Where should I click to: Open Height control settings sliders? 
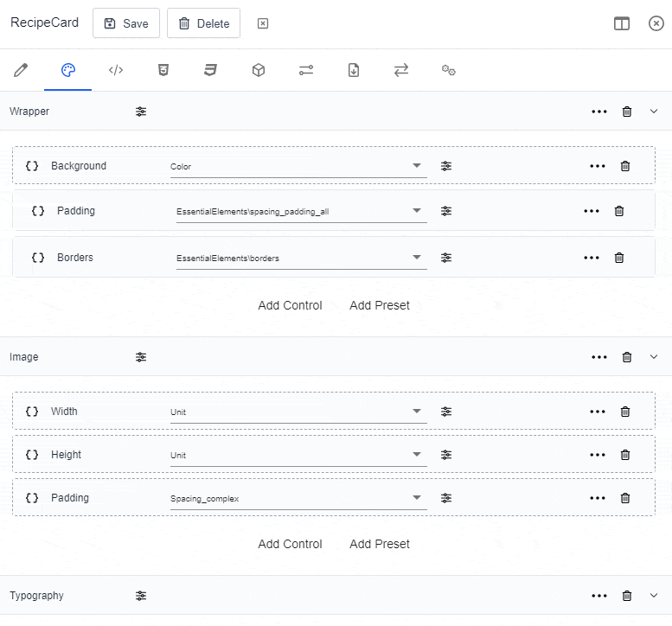tap(446, 455)
